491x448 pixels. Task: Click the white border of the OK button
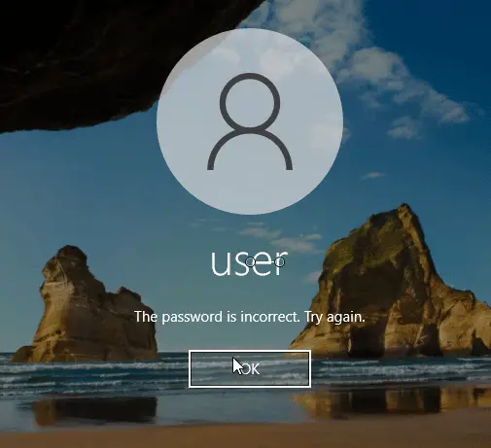250,351
